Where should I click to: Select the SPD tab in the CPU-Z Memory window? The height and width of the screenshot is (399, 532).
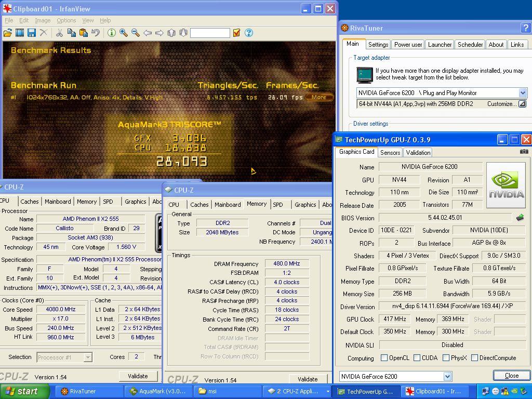(x=278, y=205)
